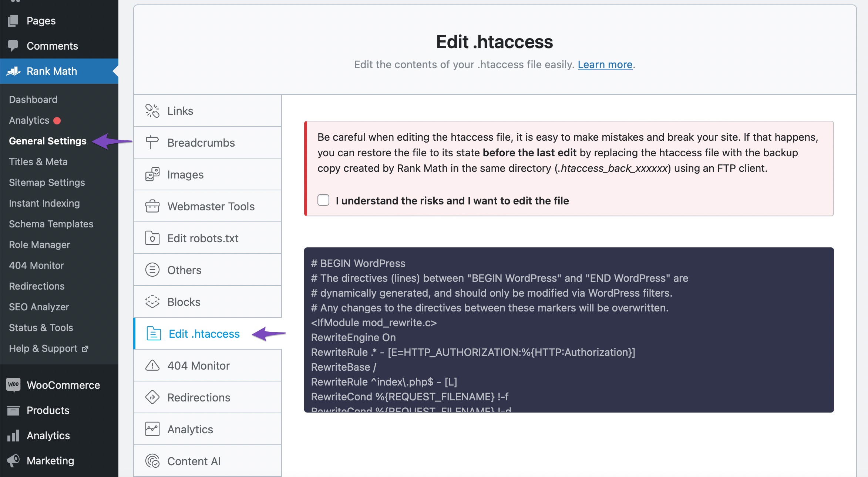Check 'I understand the risks' checkbox
This screenshot has height=477, width=868.
(x=323, y=200)
